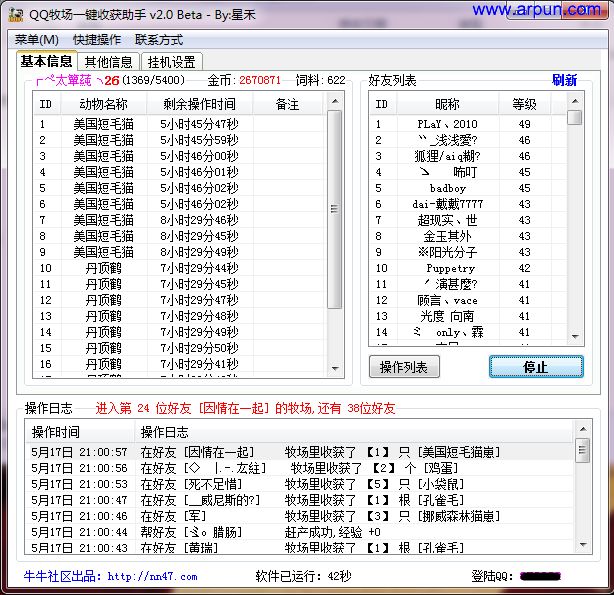Select animal row 16 丹顶鹤 7小时29分41秒
The image size is (614, 595).
pos(179,364)
